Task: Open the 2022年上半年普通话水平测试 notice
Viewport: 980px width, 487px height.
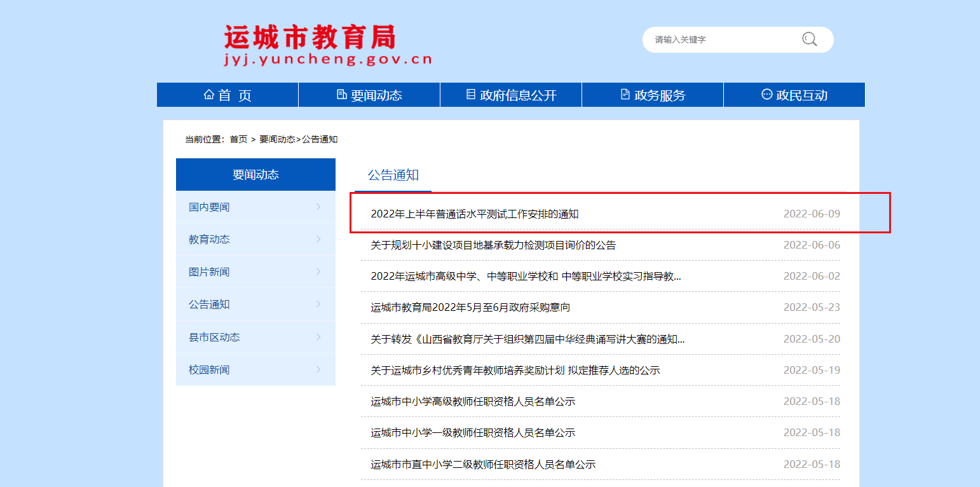Action: [x=474, y=214]
